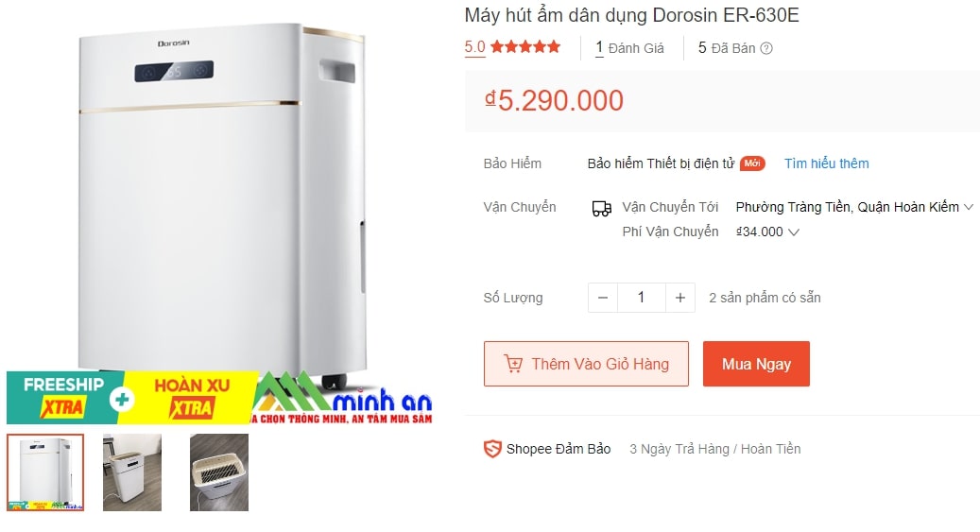Select the second thumbnail of dehumidifier on floor
Viewport: 980px width, 532px height.
point(132,472)
